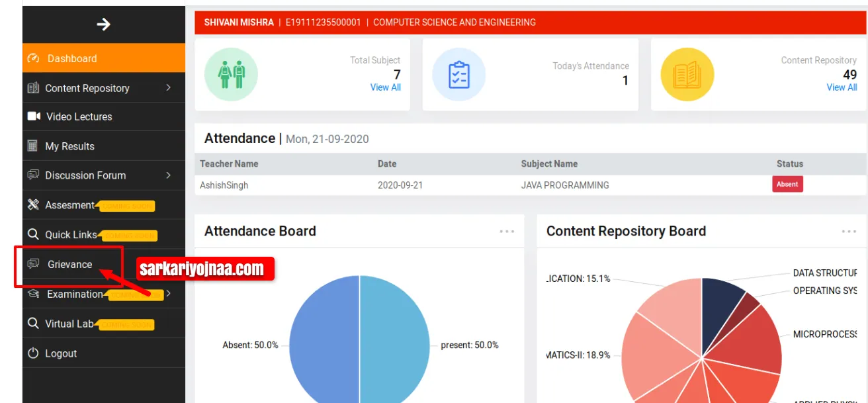This screenshot has height=403, width=868.
Task: Click the Teacher Name column header
Action: [229, 163]
